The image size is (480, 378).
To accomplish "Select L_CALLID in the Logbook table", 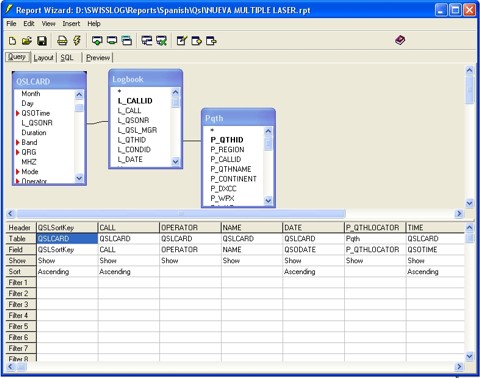I will [135, 101].
